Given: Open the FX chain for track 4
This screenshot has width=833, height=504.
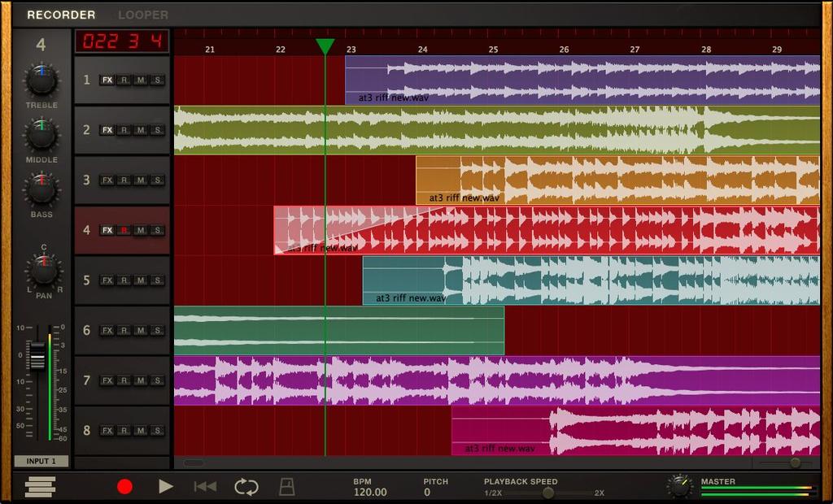Looking at the screenshot, I should coord(106,230).
